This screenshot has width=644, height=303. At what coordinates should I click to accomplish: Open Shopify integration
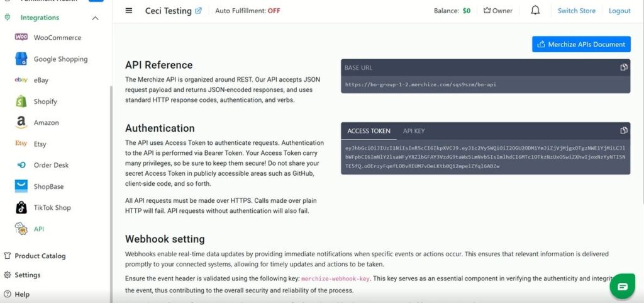click(45, 101)
